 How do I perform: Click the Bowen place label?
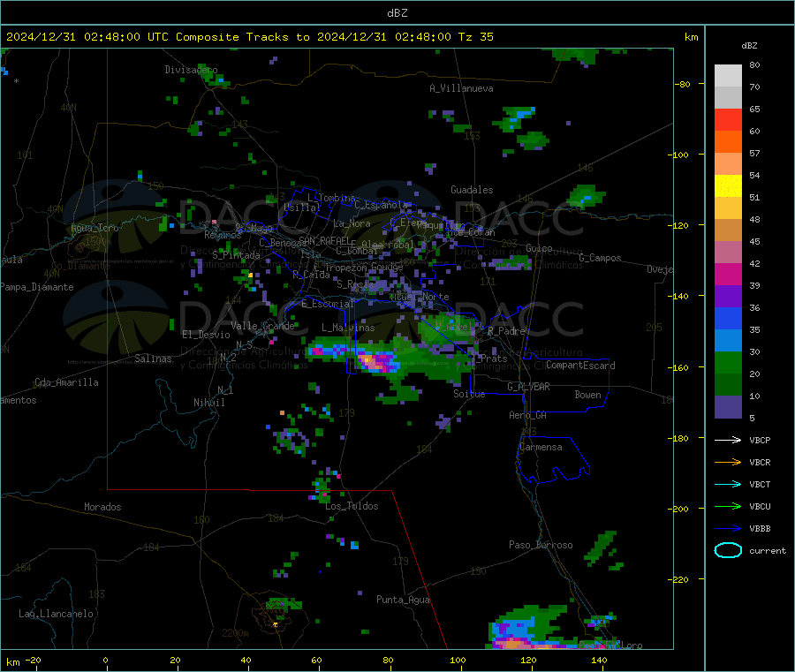pyautogui.click(x=587, y=395)
